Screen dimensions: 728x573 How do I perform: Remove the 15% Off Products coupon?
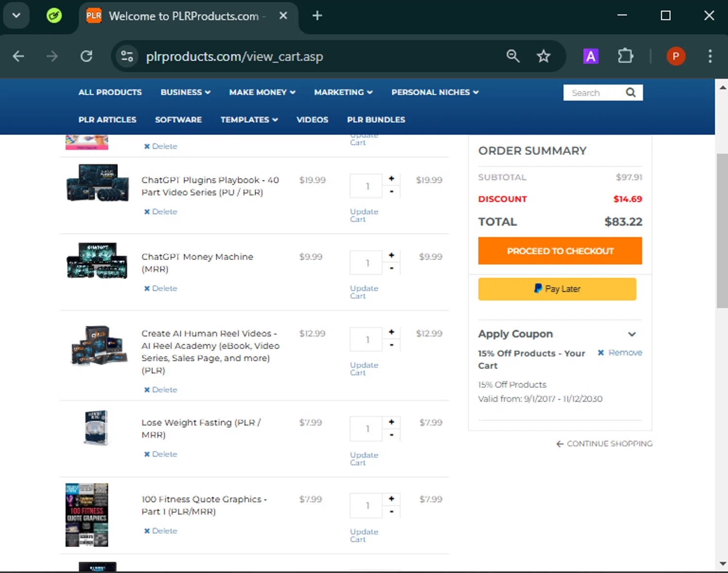[x=620, y=353]
